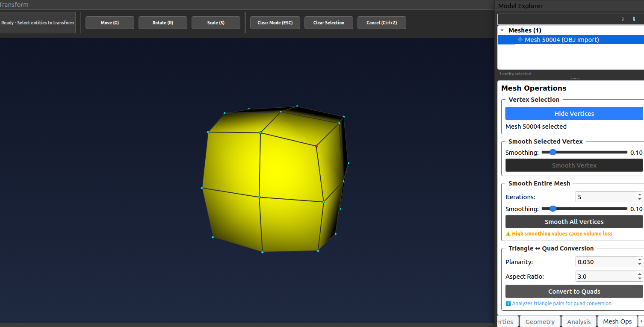The width and height of the screenshot is (644, 327).
Task: Decrease Planarity value with its down arrow
Action: (x=640, y=264)
